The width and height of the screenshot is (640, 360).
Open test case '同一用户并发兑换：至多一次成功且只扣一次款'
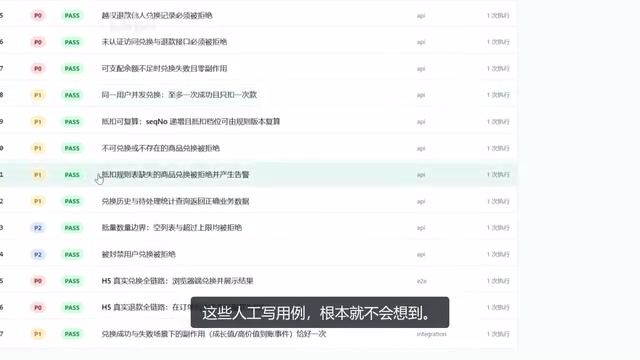(x=179, y=95)
